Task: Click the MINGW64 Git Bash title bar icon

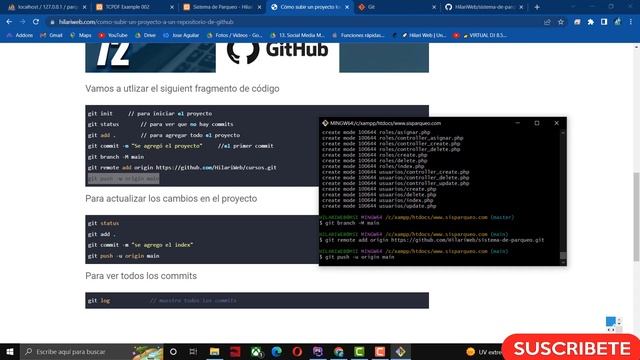Action: point(325,123)
